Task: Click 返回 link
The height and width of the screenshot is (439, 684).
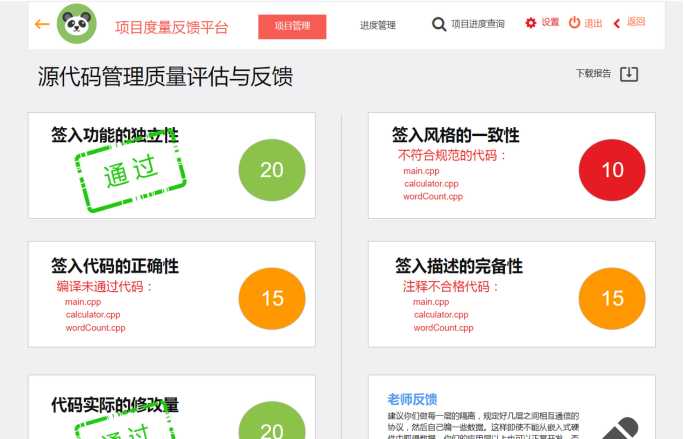Action: (x=636, y=21)
